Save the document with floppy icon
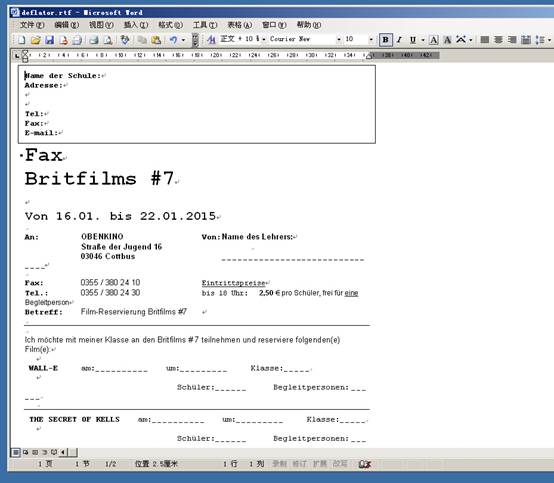 click(x=49, y=40)
